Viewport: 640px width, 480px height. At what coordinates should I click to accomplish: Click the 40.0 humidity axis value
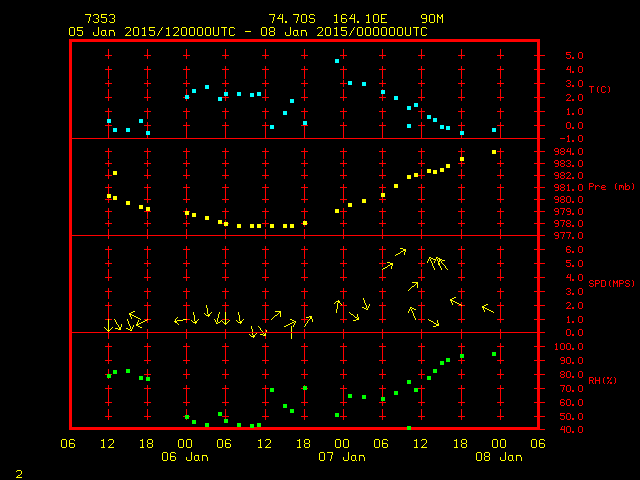(x=571, y=430)
